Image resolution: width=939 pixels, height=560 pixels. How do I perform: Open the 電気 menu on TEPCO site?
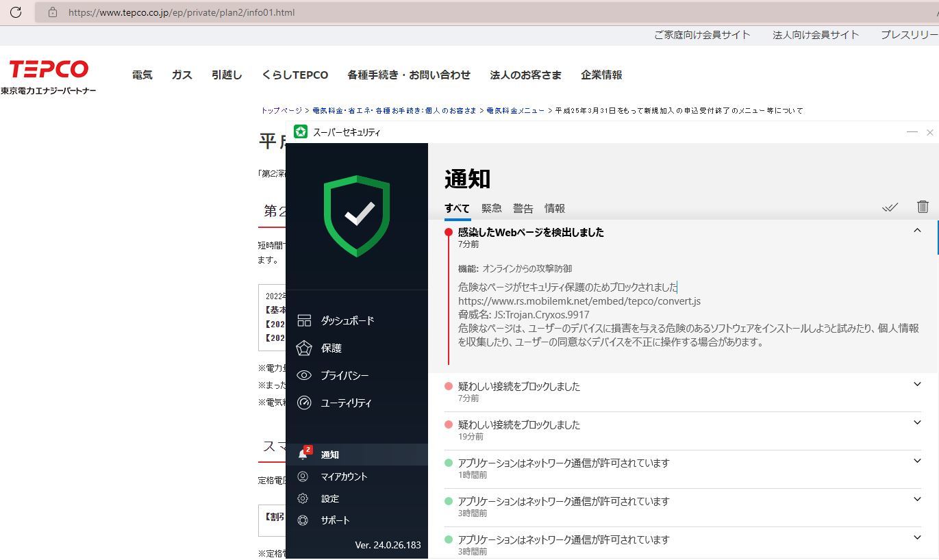(x=142, y=75)
